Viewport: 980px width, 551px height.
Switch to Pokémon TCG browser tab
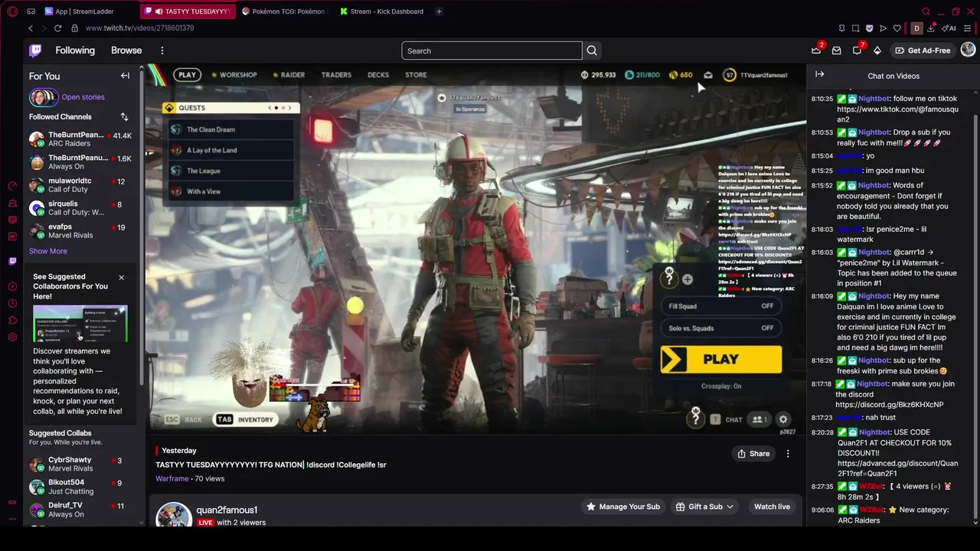point(283,11)
